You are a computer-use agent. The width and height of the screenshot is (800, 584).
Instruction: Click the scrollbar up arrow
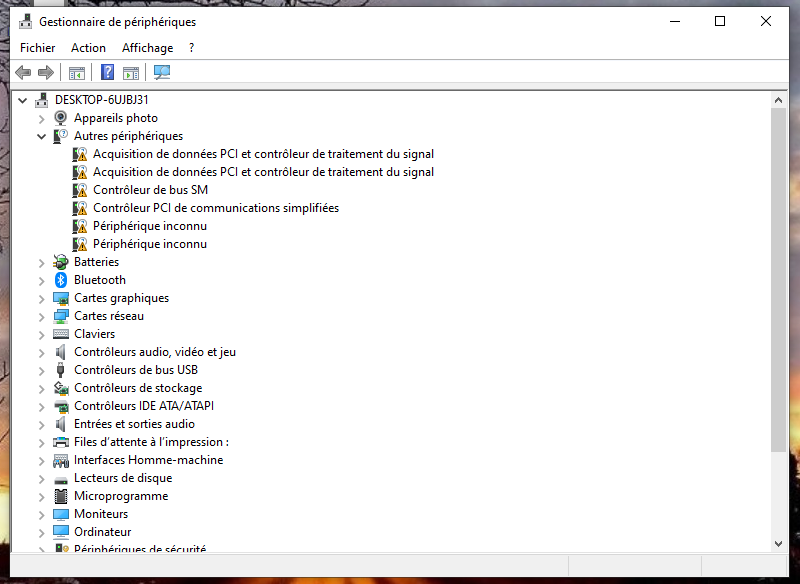pos(779,100)
